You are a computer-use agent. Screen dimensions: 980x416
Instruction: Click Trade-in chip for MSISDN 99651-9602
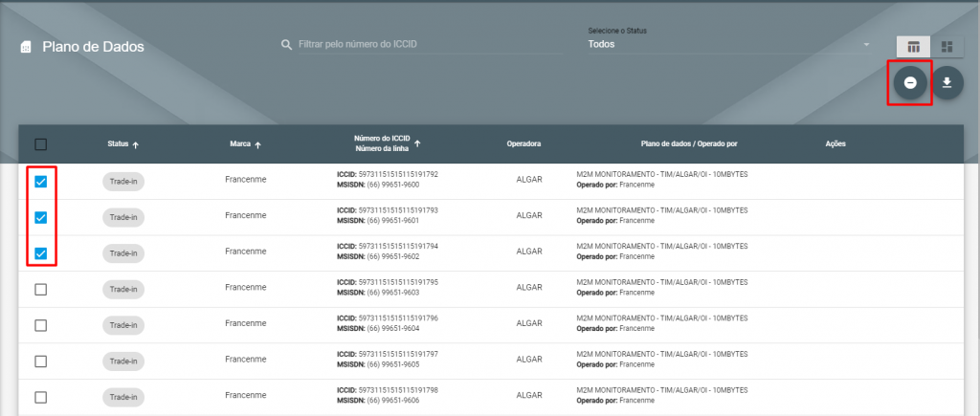(x=123, y=253)
